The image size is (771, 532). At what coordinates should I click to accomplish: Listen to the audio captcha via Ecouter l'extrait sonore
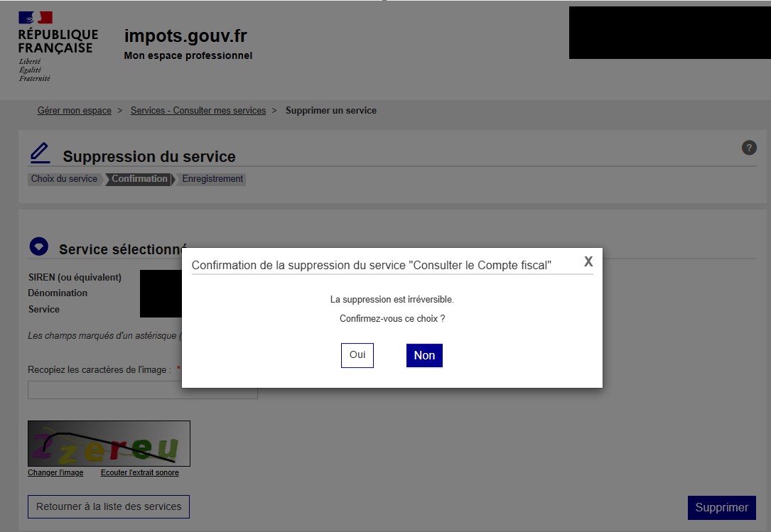pyautogui.click(x=140, y=472)
